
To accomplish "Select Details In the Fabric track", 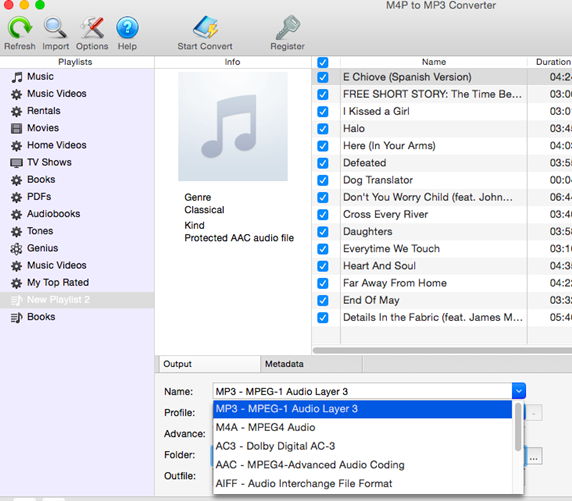I will (x=441, y=317).
